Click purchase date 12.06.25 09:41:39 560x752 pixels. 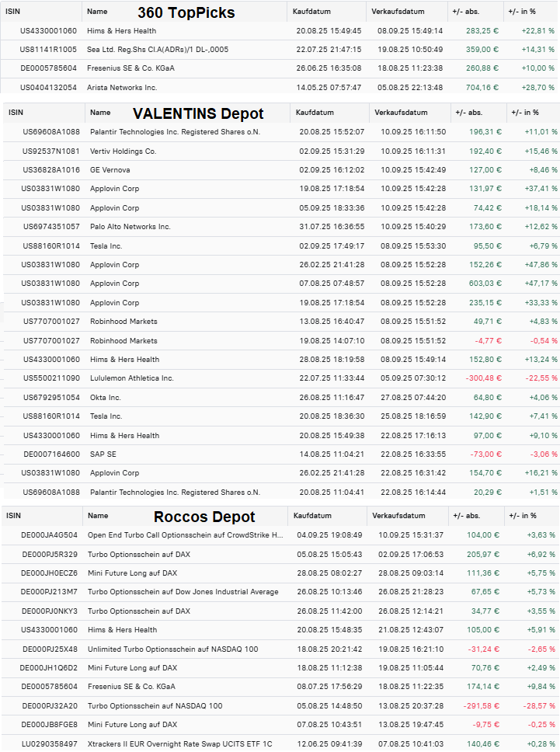pos(329,744)
